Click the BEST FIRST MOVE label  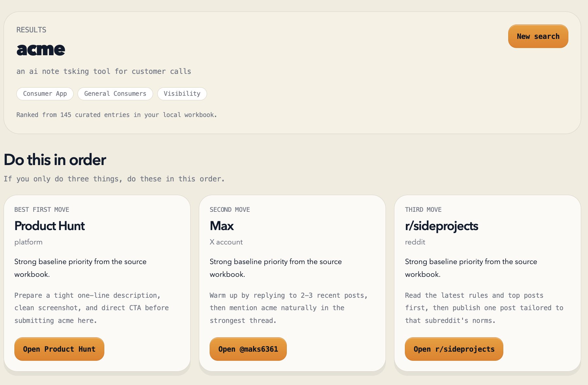(x=42, y=209)
